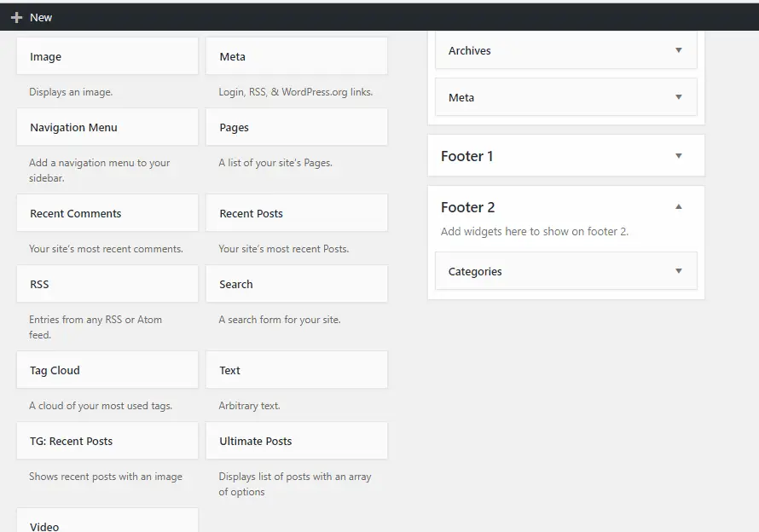Open the New menu in admin bar

pos(32,17)
